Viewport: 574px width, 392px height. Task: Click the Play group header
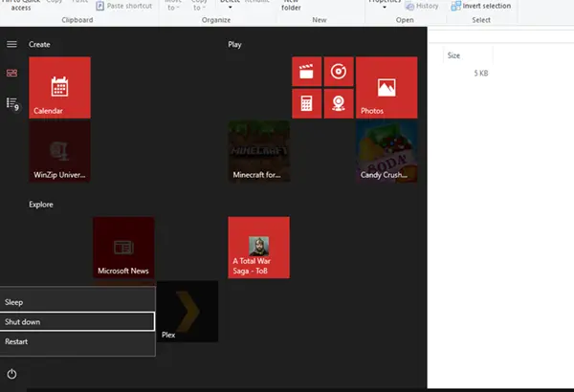click(234, 44)
